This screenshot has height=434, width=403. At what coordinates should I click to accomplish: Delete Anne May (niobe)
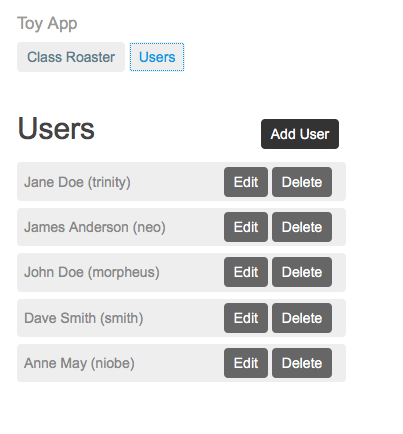[302, 363]
